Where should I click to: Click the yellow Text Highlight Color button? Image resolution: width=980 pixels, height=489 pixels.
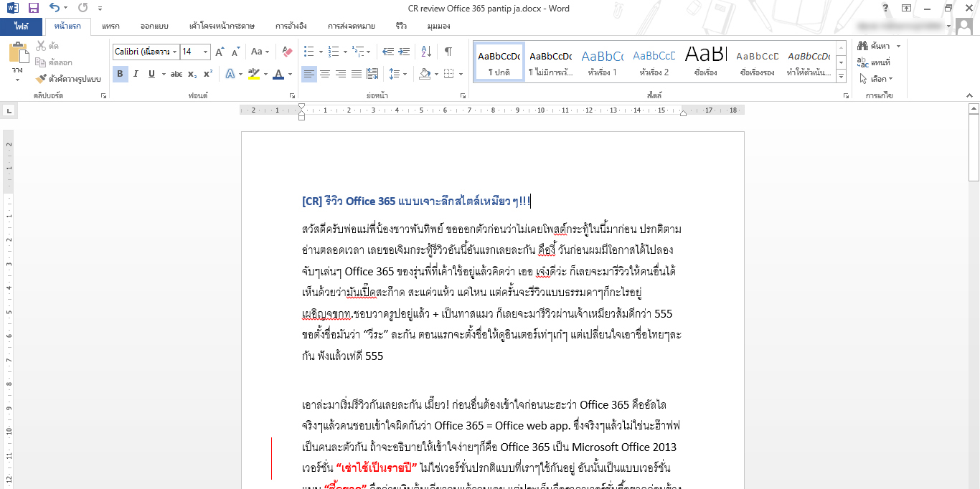click(253, 74)
